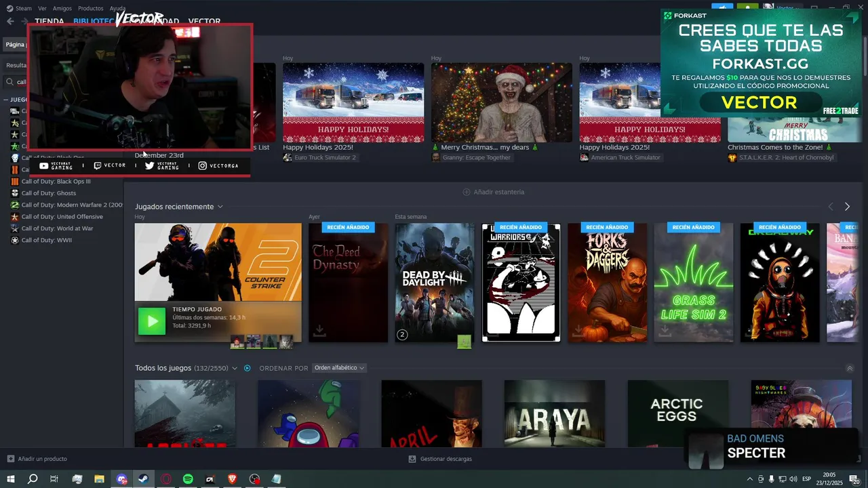868x488 pixels.
Task: Collapse the JUEGOS category in the sidebar
Action: click(x=5, y=100)
